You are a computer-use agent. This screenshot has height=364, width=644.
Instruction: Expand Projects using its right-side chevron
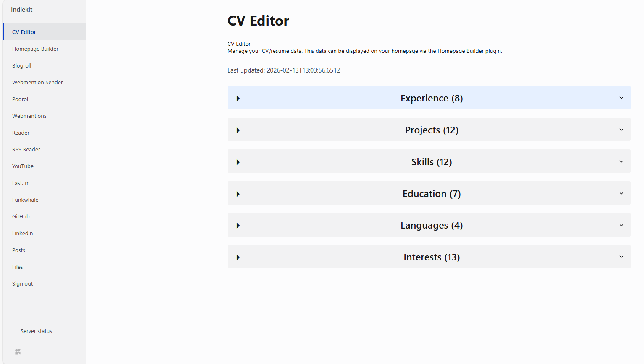click(x=621, y=130)
